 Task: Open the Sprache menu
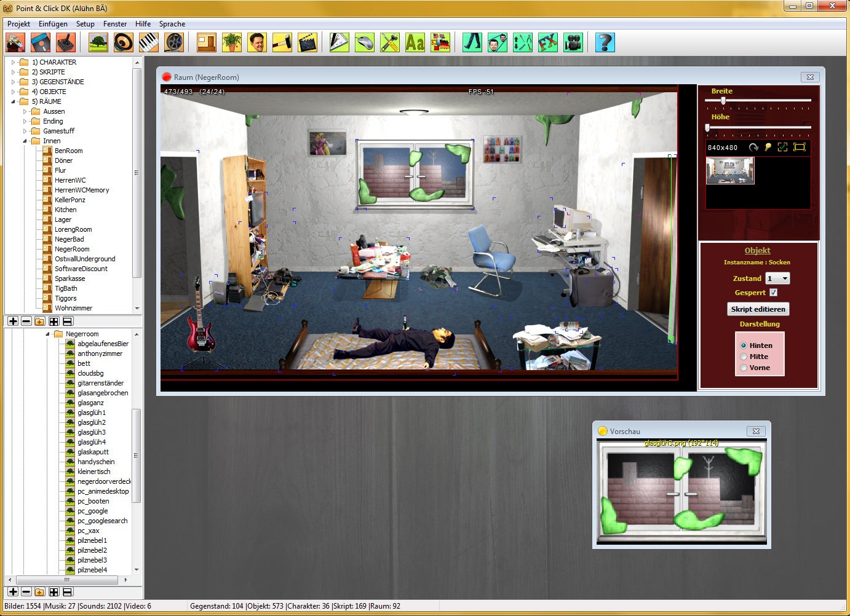pos(172,23)
